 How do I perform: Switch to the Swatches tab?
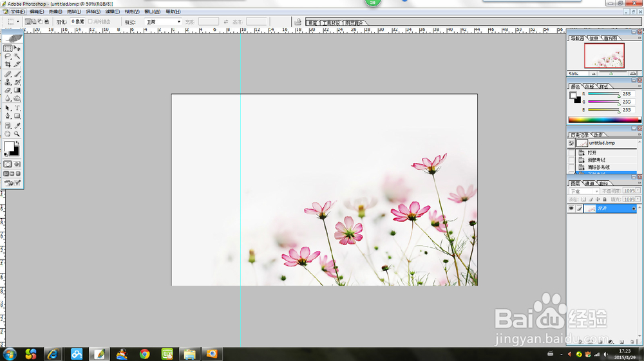[x=589, y=87]
